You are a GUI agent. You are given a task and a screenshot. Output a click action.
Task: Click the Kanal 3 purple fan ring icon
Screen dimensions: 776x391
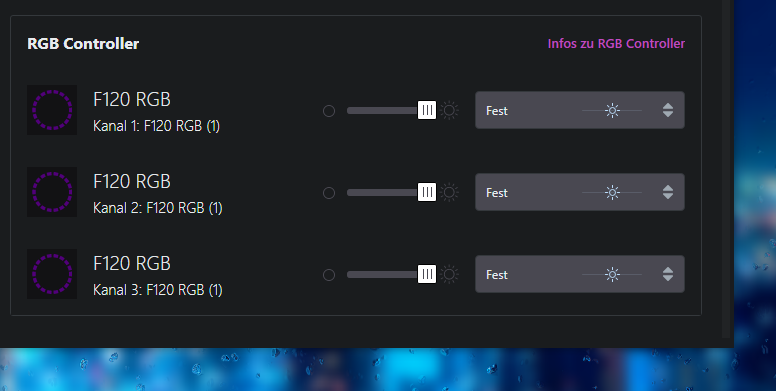pos(52,274)
